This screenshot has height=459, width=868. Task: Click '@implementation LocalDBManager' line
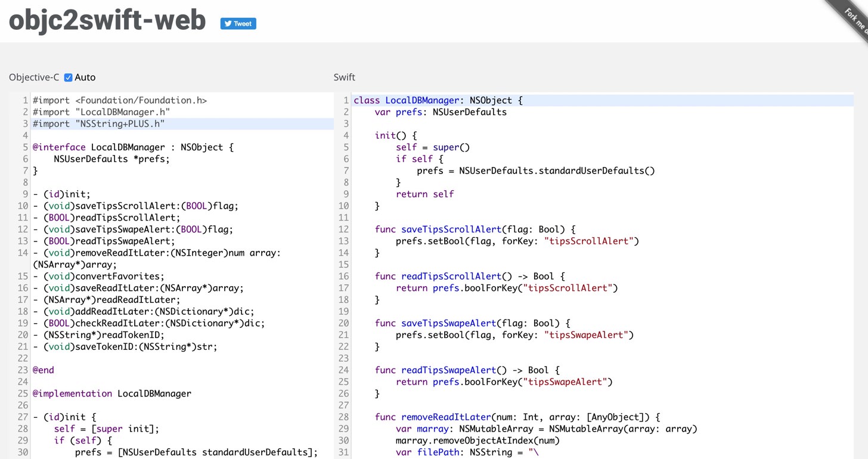[x=112, y=393]
